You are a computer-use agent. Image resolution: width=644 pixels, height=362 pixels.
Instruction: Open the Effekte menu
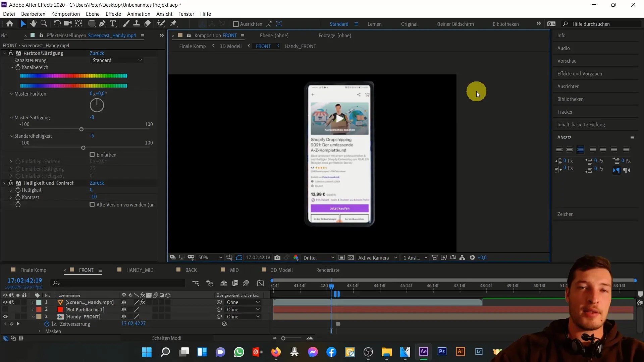[113, 14]
